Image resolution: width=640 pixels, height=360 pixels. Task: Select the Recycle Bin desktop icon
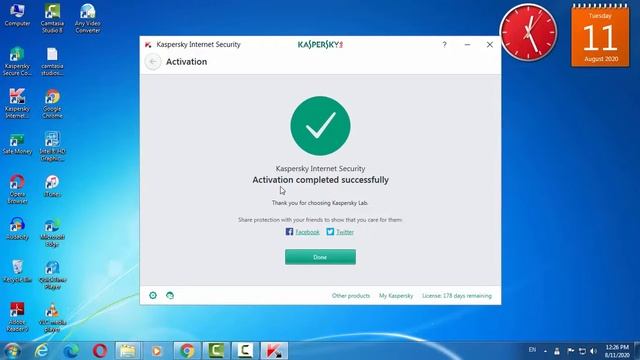pyautogui.click(x=17, y=271)
